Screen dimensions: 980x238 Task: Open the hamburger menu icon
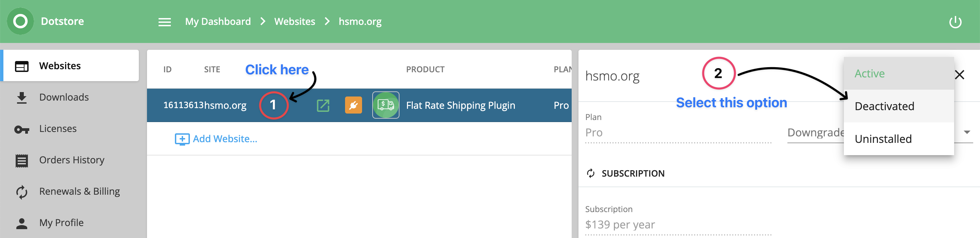164,22
